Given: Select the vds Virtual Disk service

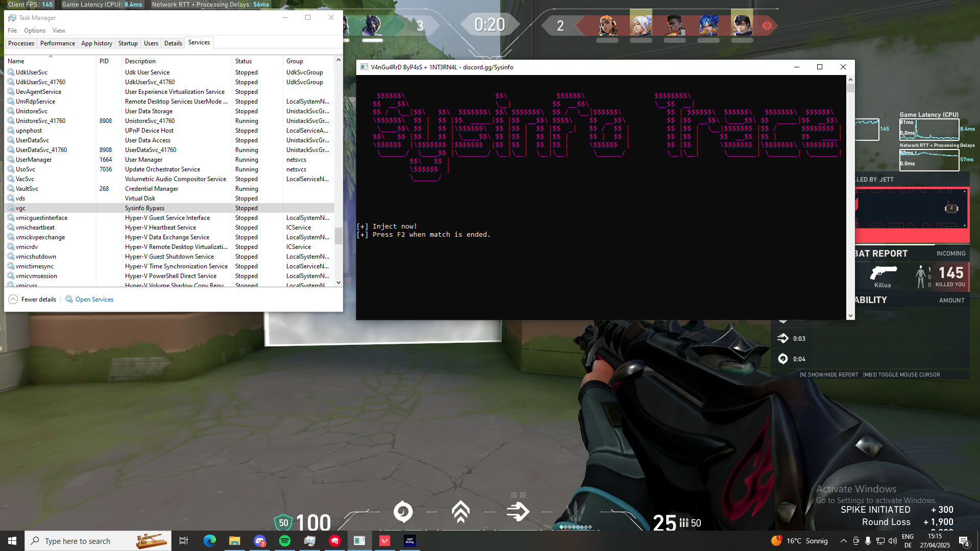Looking at the screenshot, I should (169, 198).
